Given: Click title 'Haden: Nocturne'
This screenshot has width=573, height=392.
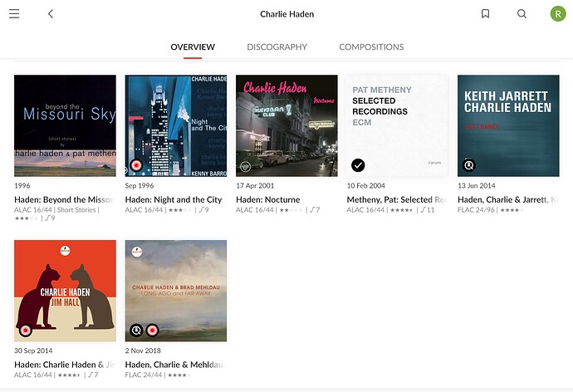Looking at the screenshot, I should [268, 199].
